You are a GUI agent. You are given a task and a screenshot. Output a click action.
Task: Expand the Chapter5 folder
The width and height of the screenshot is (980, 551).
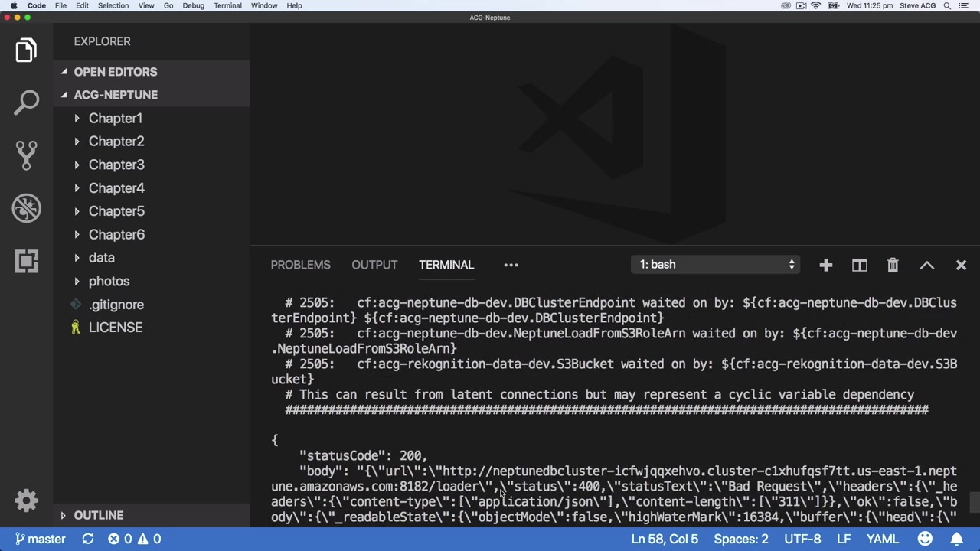(x=151, y=211)
